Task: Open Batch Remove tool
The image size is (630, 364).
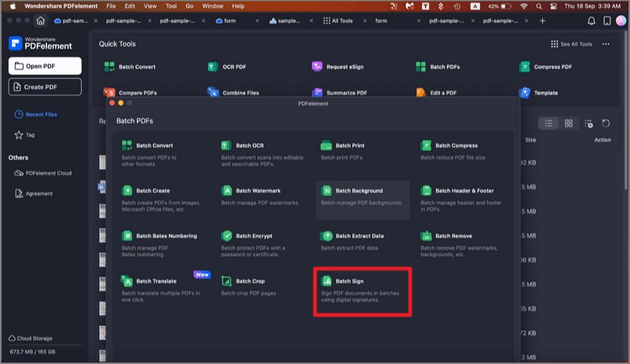Action: (x=462, y=245)
